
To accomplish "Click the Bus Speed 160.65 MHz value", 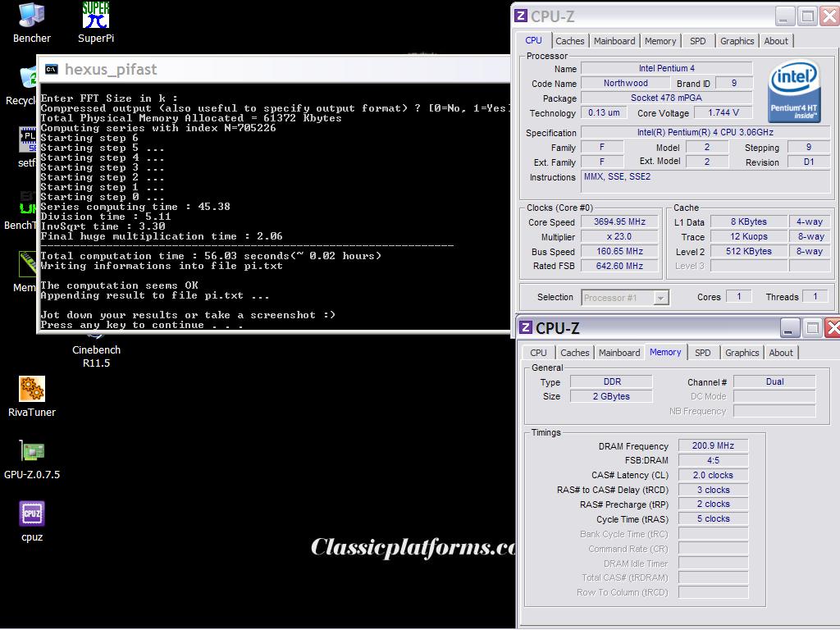I will (619, 251).
